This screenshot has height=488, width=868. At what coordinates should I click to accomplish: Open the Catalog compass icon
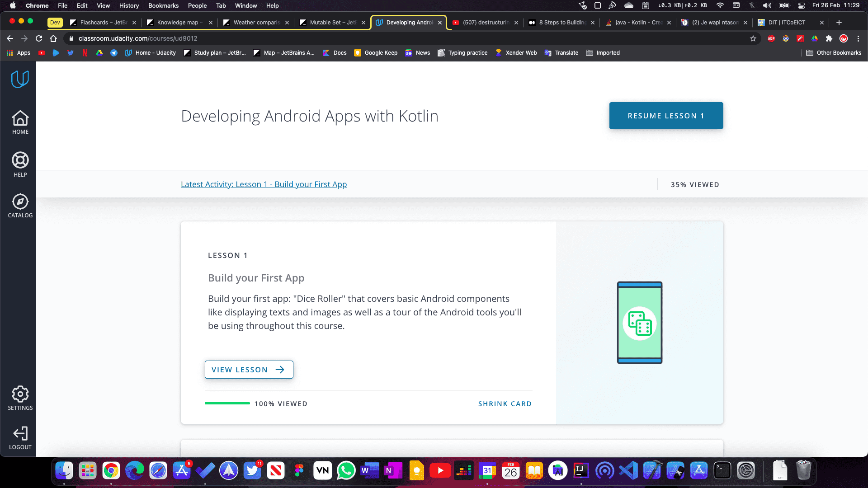[20, 202]
